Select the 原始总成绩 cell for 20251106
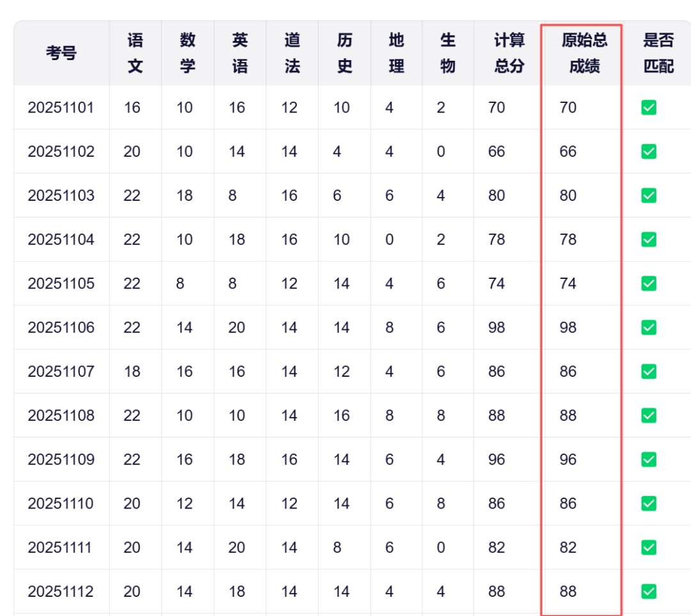691x616 pixels. pyautogui.click(x=568, y=328)
